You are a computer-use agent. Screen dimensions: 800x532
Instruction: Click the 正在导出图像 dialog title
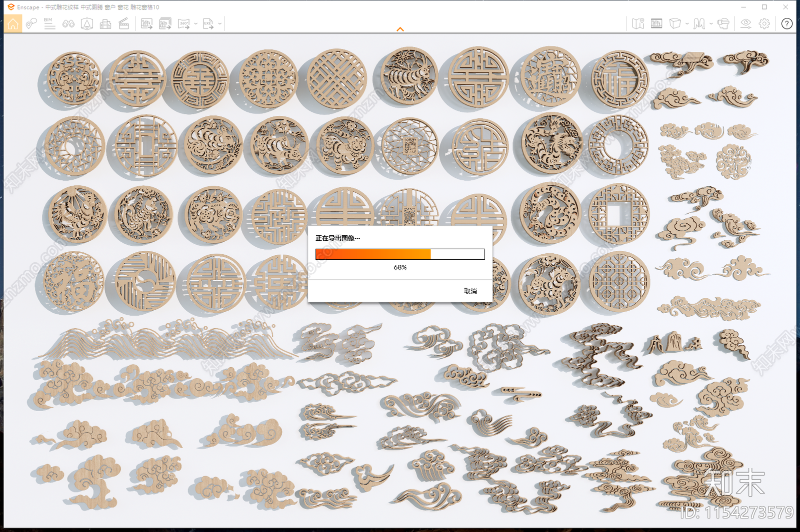[337, 238]
